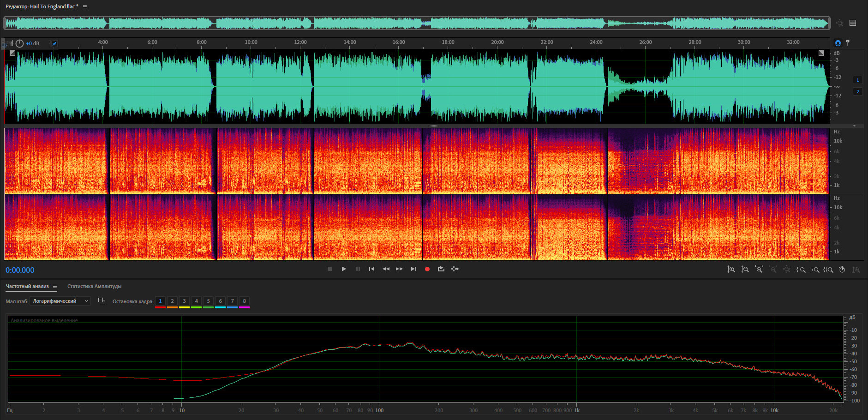Click the marker pin icon right of timeline

coord(848,43)
